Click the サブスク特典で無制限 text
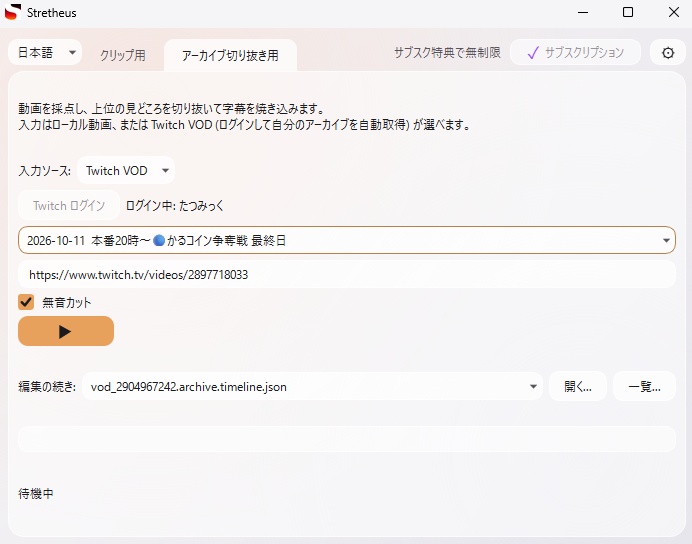Viewport: 692px width, 544px height. (x=447, y=53)
